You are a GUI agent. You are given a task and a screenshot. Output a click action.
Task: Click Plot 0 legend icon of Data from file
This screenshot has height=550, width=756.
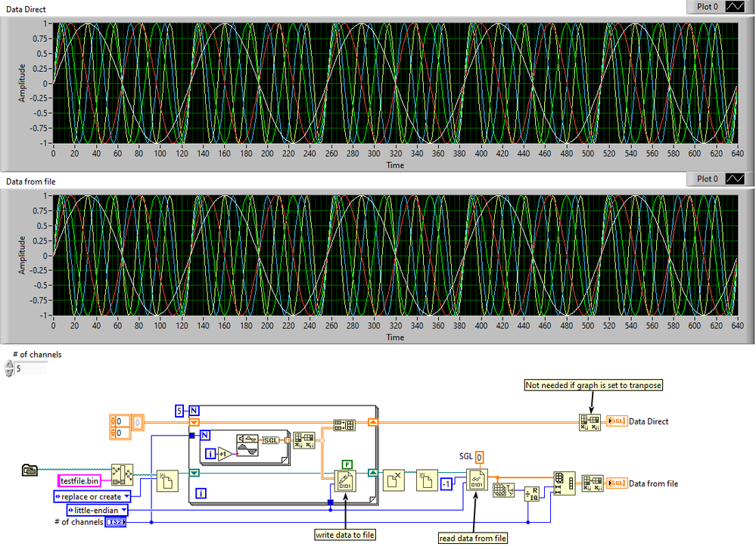point(736,179)
